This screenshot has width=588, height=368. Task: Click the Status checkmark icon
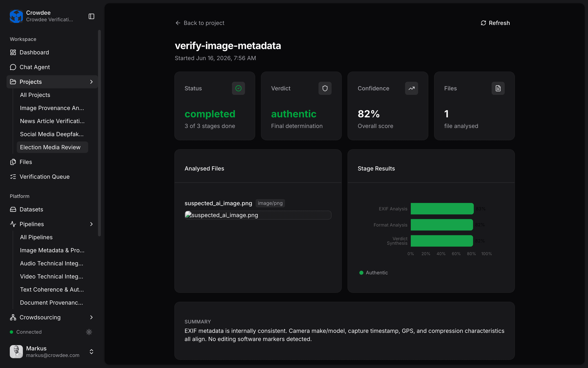[x=238, y=88]
